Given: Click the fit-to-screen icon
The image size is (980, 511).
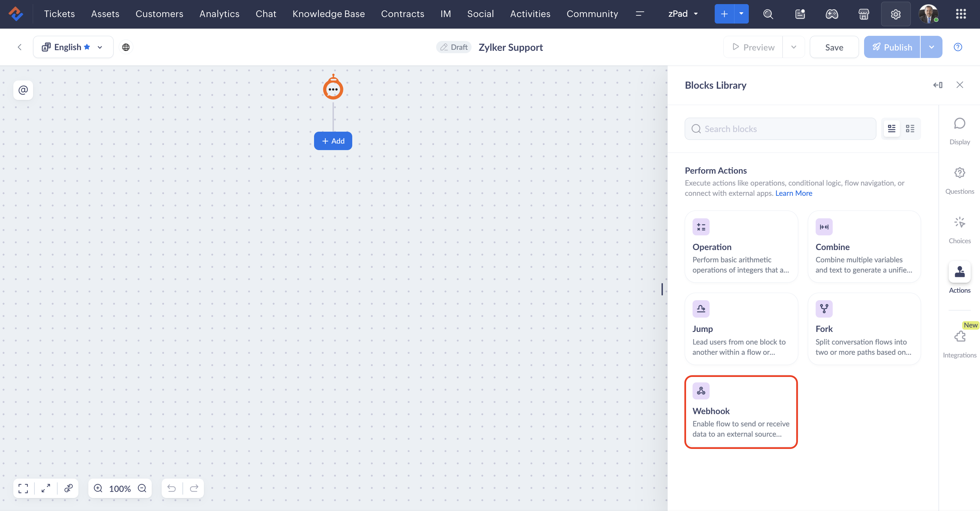Looking at the screenshot, I should click(23, 488).
